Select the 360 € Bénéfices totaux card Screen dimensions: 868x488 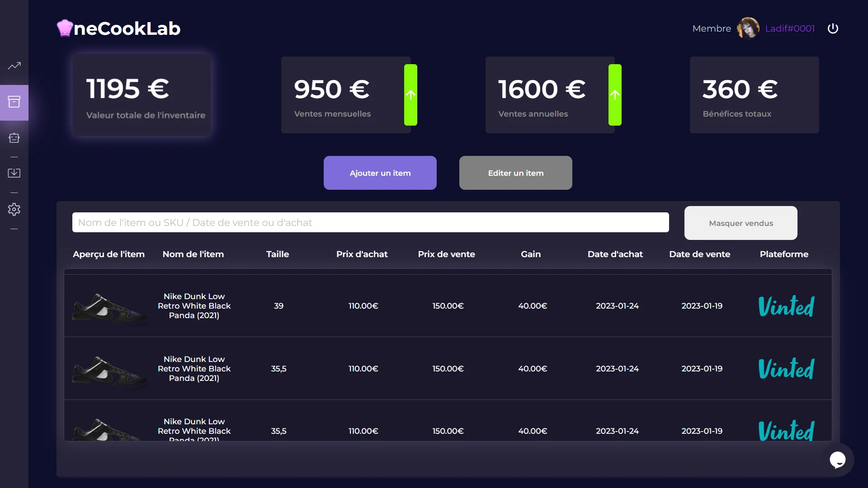755,95
